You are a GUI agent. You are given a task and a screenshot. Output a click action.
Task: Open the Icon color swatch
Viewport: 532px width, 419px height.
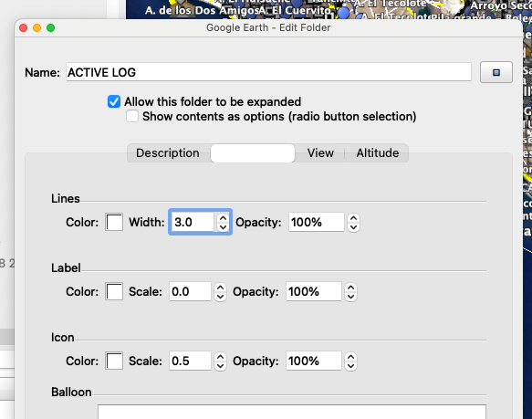click(114, 361)
